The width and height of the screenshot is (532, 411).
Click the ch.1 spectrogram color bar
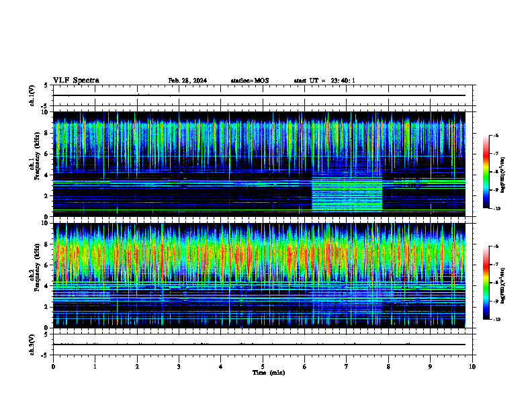pos(486,172)
